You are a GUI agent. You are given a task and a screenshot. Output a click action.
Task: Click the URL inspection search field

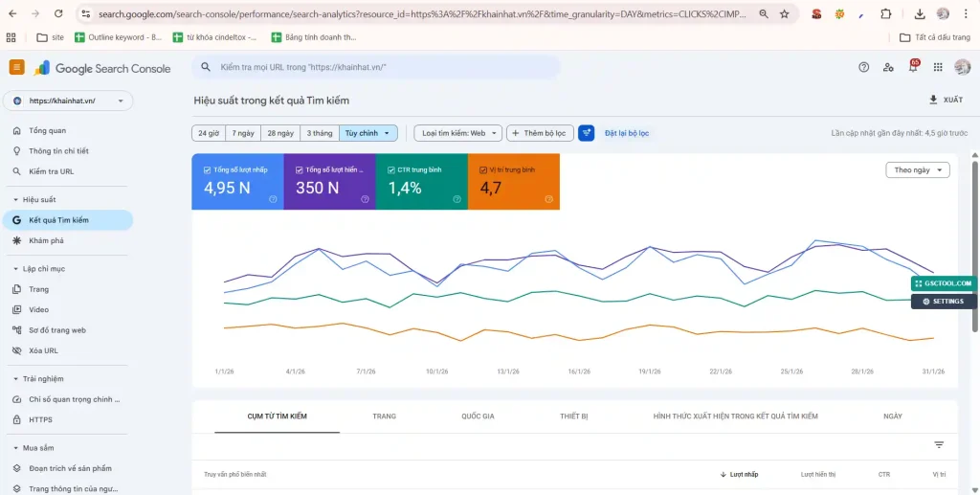(376, 67)
